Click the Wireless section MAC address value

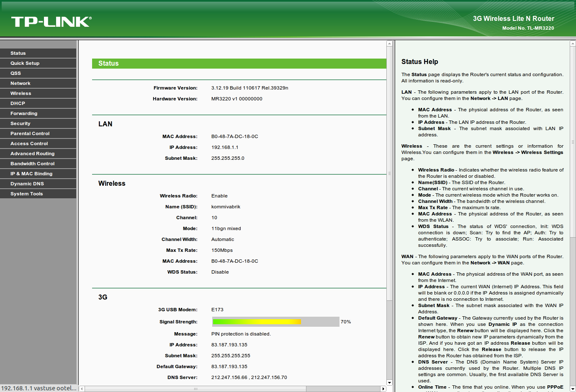click(x=235, y=261)
